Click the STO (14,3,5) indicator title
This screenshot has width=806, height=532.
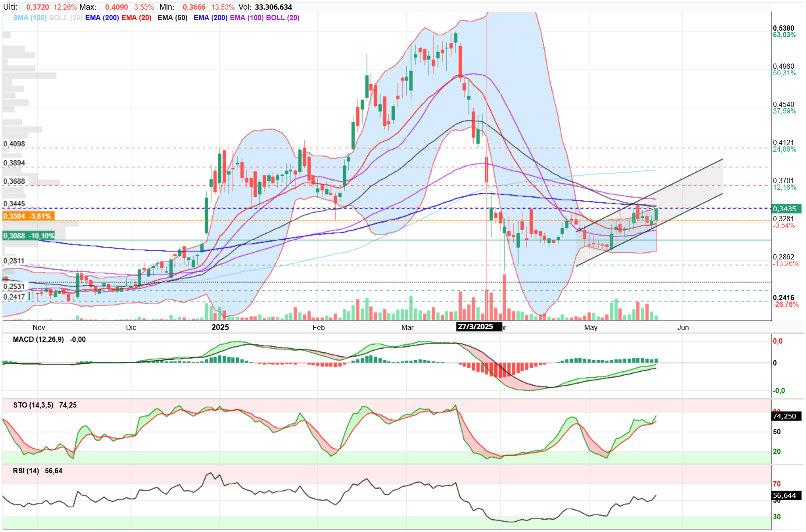tap(33, 405)
